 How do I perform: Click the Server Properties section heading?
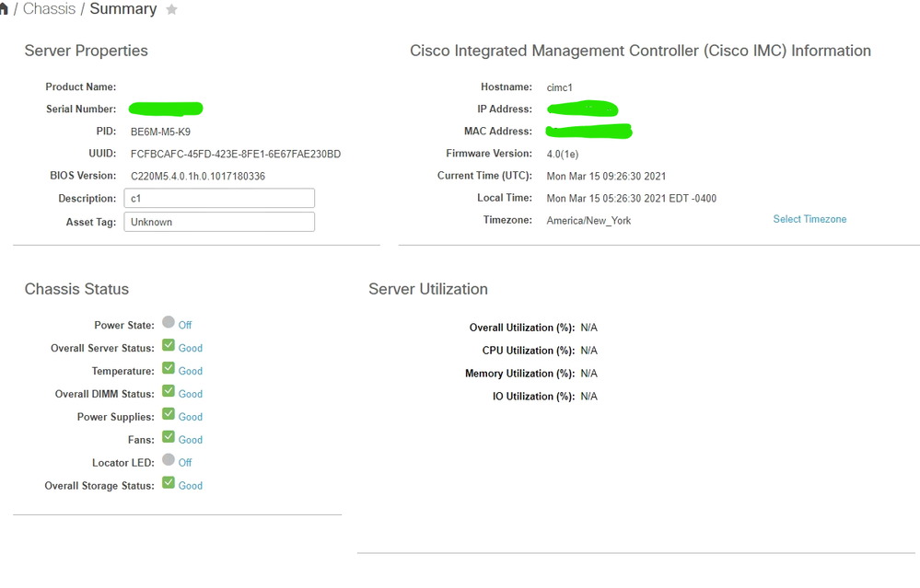tap(87, 51)
